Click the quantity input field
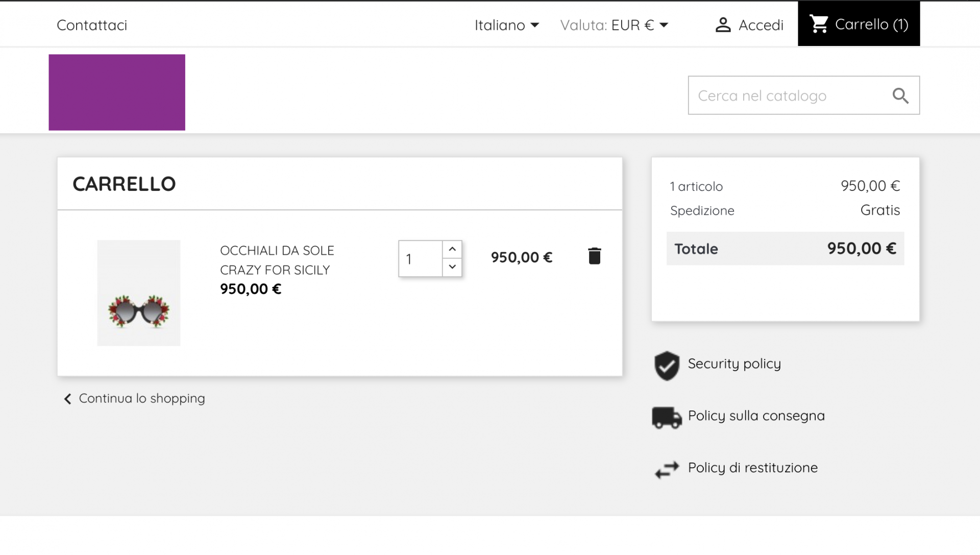 (x=420, y=259)
